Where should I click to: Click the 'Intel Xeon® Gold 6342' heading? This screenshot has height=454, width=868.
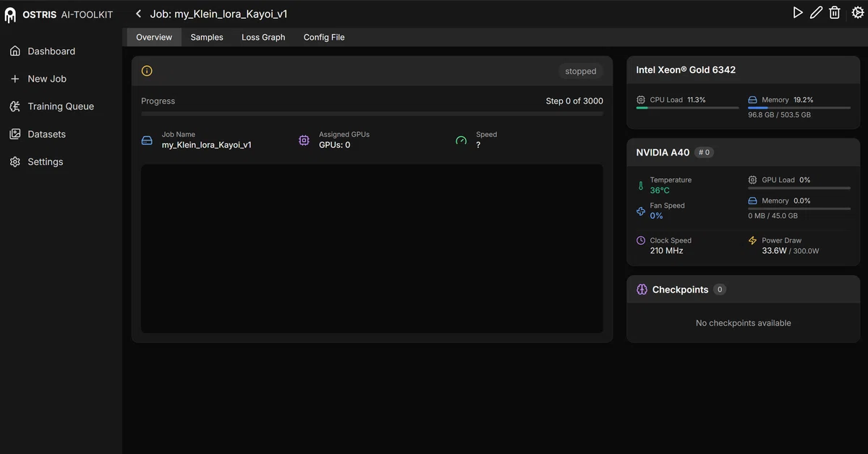pyautogui.click(x=686, y=70)
